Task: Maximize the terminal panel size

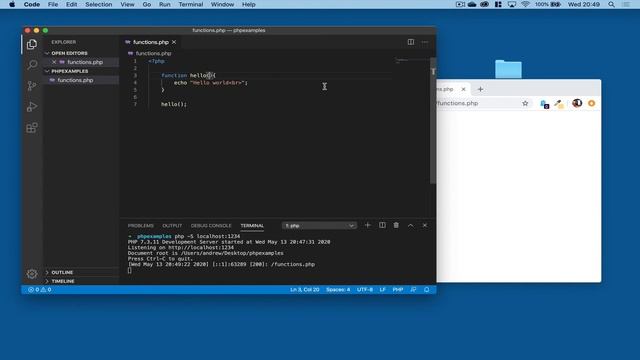Action: pos(411,225)
